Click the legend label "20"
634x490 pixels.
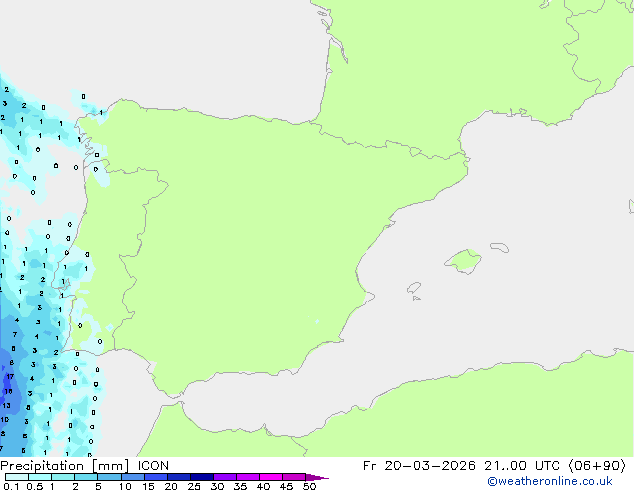coord(171,486)
